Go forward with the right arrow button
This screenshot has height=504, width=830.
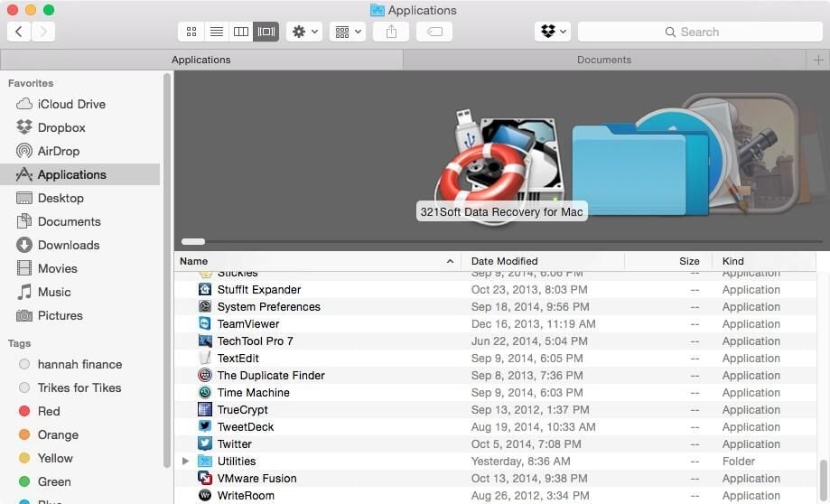click(x=43, y=32)
